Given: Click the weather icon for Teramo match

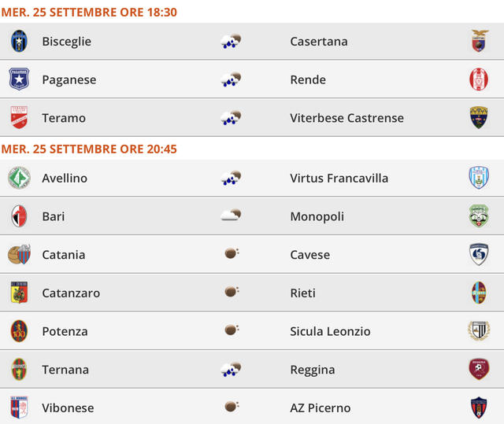Looking at the screenshot, I should click(x=231, y=118).
